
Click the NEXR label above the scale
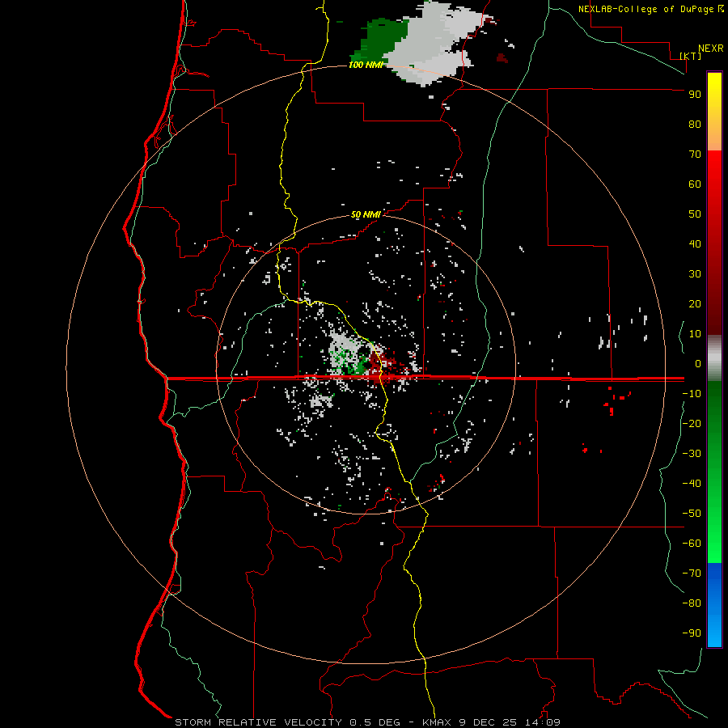click(x=710, y=49)
